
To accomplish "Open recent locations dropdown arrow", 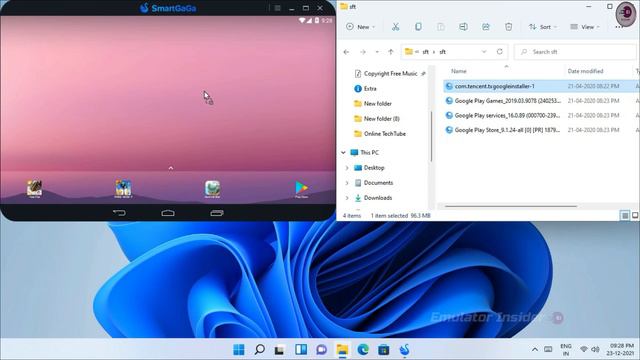I will 377,52.
